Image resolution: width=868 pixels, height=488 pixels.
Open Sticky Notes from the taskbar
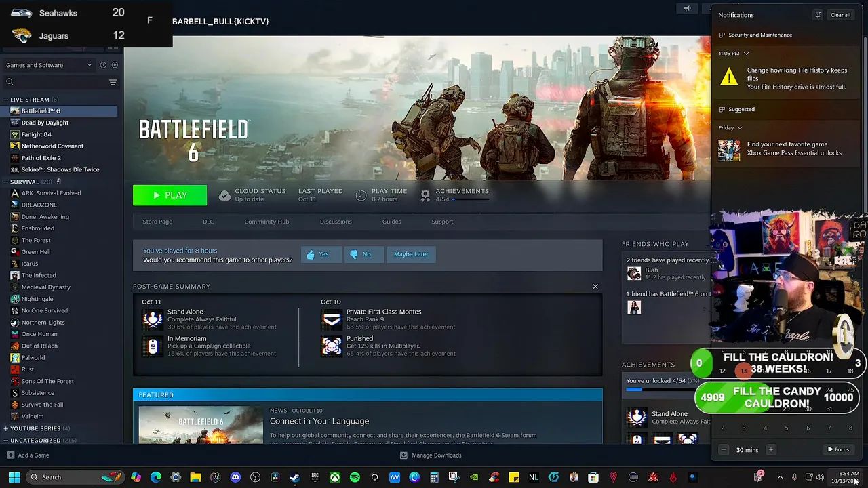click(514, 477)
